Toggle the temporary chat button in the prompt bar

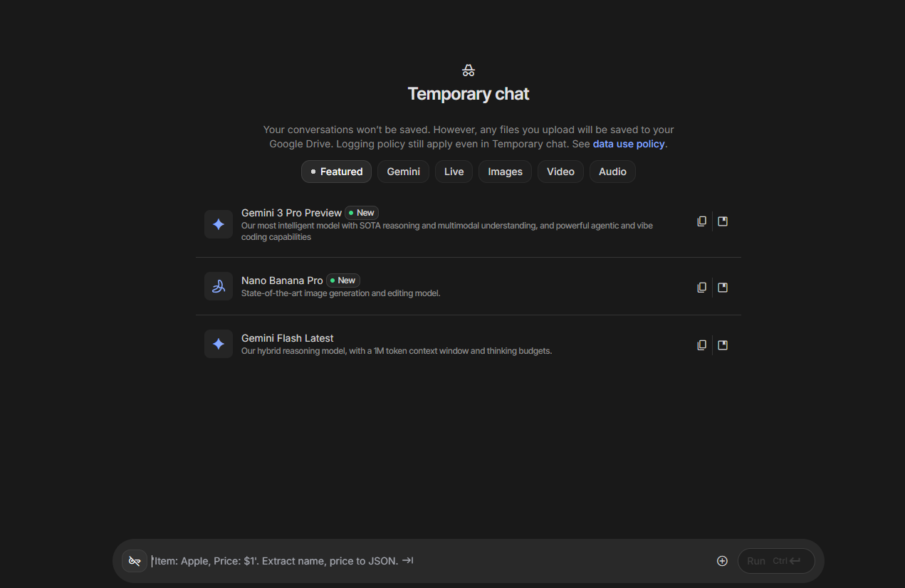coord(135,561)
